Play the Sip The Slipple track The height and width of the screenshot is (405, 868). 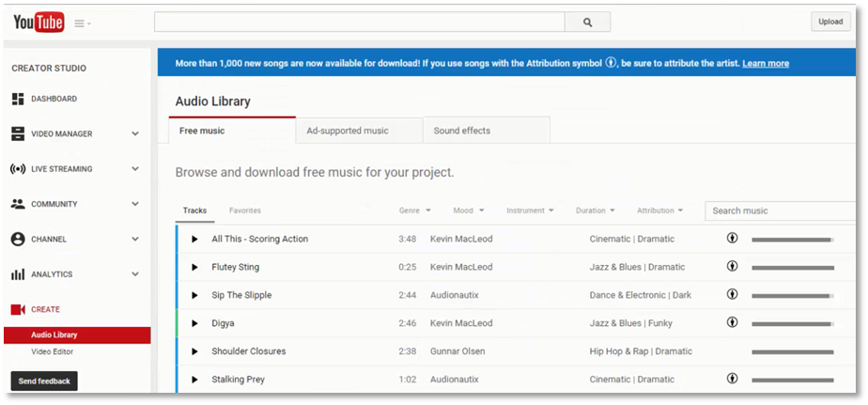point(194,295)
